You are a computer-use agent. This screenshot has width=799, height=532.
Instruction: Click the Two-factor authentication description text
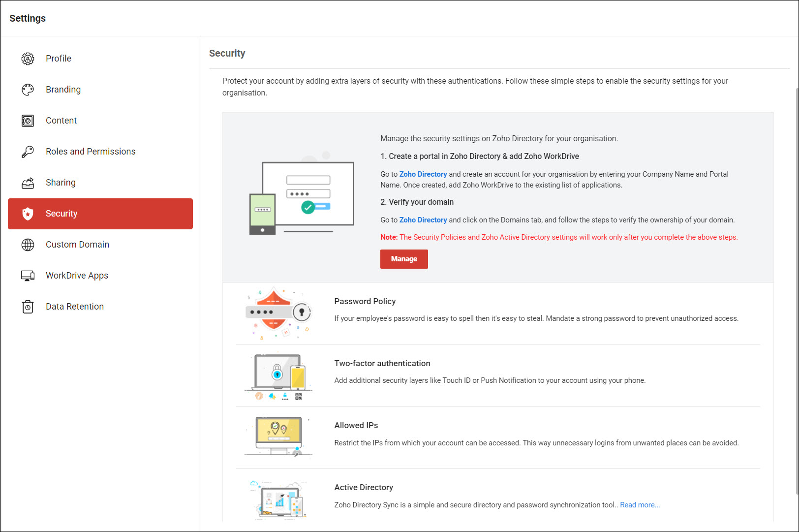pyautogui.click(x=490, y=380)
